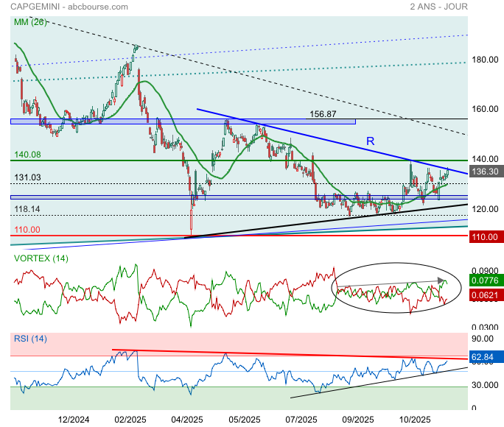Click the 131.03 dotted level label
The height and width of the screenshot is (427, 504).
(x=27, y=177)
